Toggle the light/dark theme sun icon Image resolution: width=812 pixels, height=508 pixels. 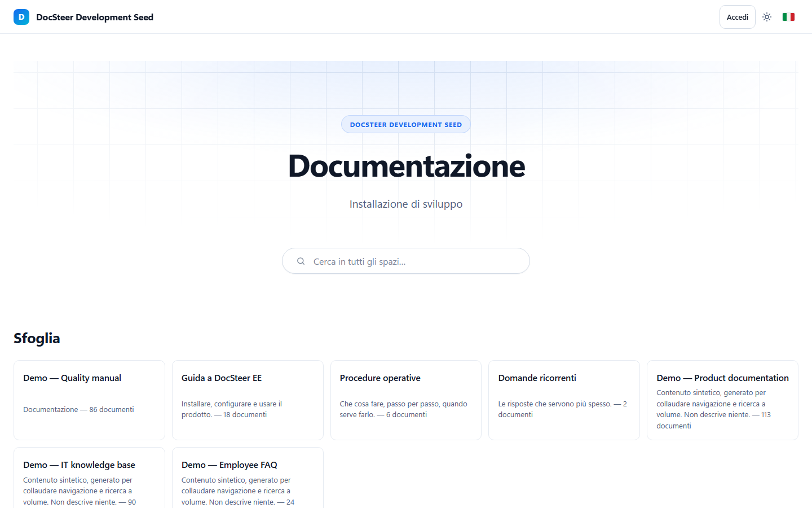767,17
